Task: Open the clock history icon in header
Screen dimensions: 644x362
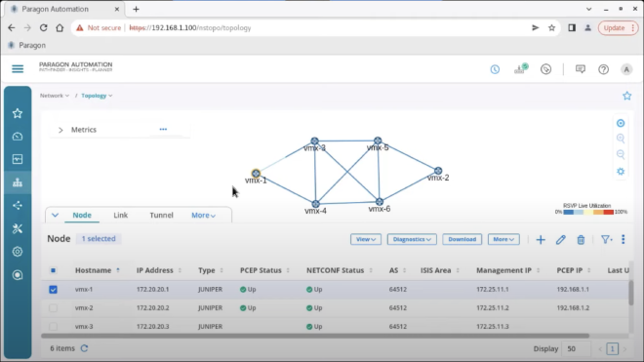Action: coord(495,69)
